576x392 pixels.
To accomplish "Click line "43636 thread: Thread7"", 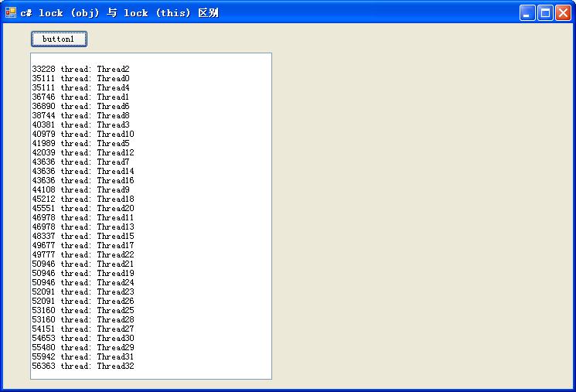I will 81,162.
